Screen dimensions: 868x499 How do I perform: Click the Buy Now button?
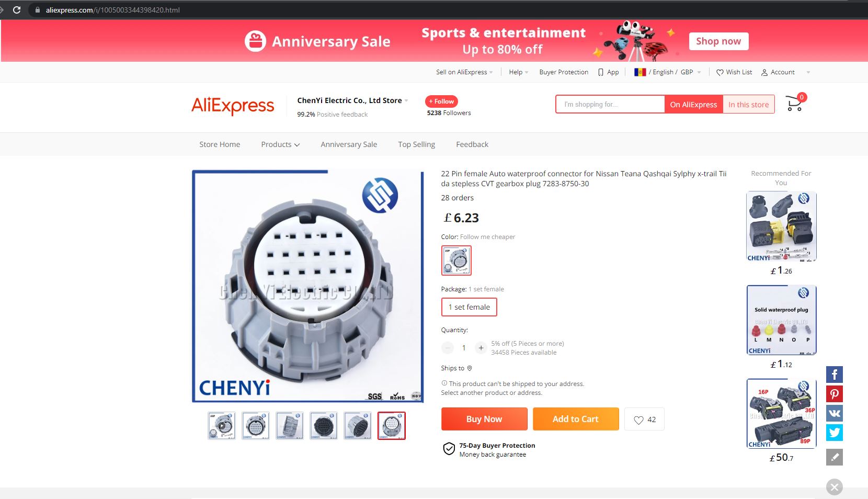(x=484, y=419)
